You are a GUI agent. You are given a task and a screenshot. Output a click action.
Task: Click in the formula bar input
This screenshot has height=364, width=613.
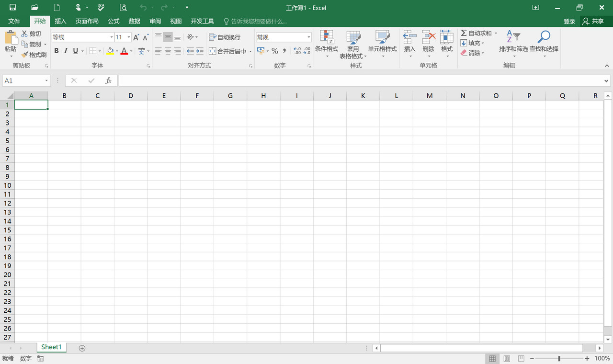361,81
